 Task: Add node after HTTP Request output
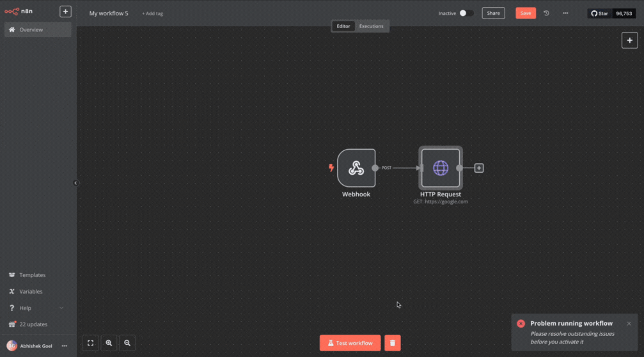479,168
